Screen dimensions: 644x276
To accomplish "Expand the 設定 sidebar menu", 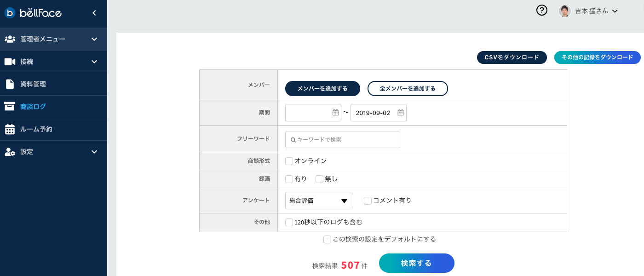I will [94, 152].
